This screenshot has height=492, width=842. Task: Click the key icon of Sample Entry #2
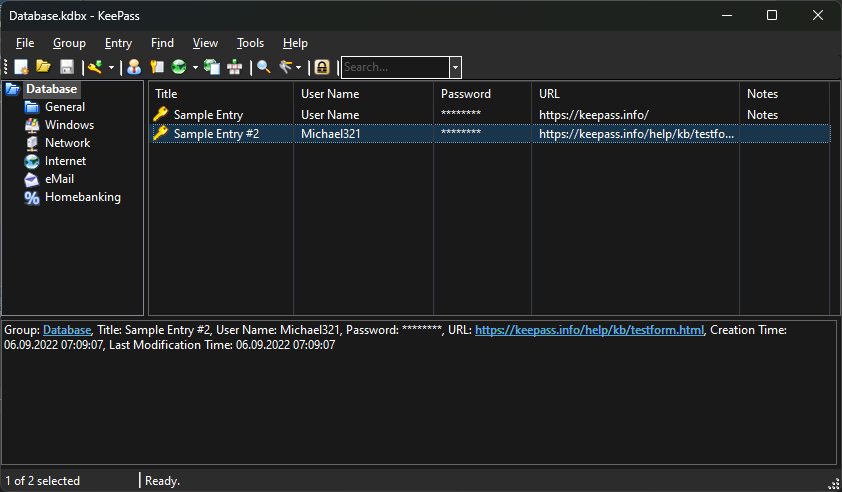pos(161,133)
